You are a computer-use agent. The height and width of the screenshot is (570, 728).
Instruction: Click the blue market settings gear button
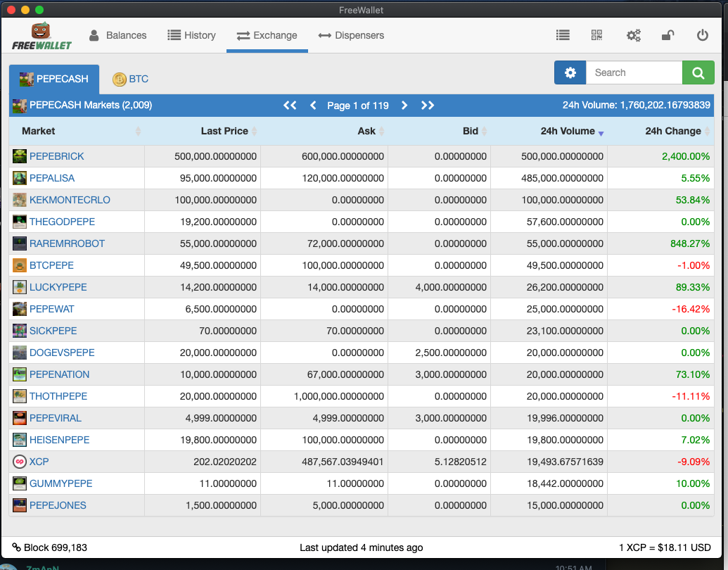click(570, 72)
